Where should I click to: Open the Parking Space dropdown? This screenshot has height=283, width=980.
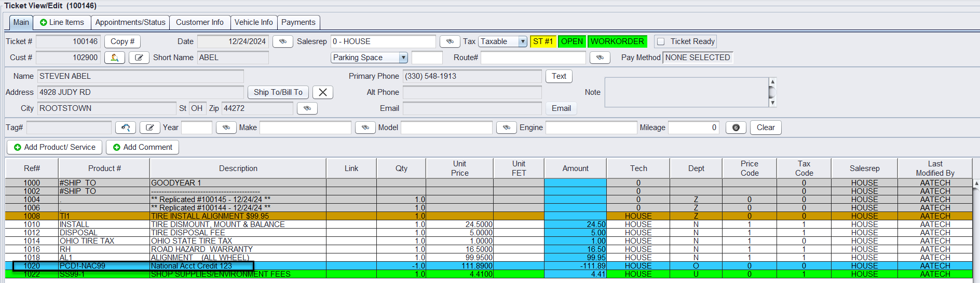pyautogui.click(x=403, y=58)
